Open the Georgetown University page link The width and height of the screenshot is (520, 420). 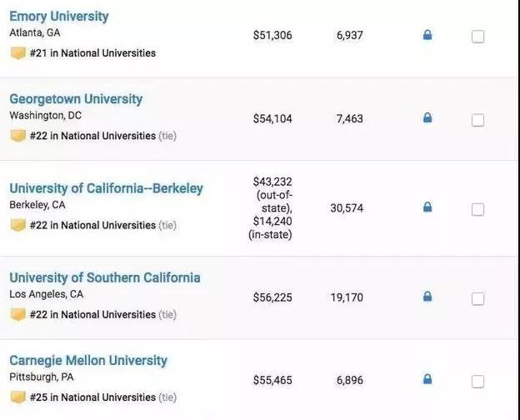(76, 98)
